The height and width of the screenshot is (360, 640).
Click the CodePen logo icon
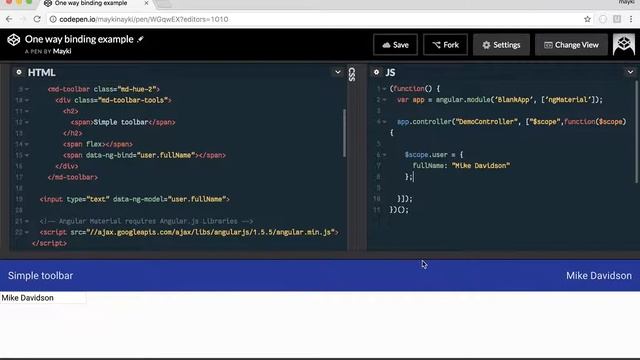coord(13,40)
